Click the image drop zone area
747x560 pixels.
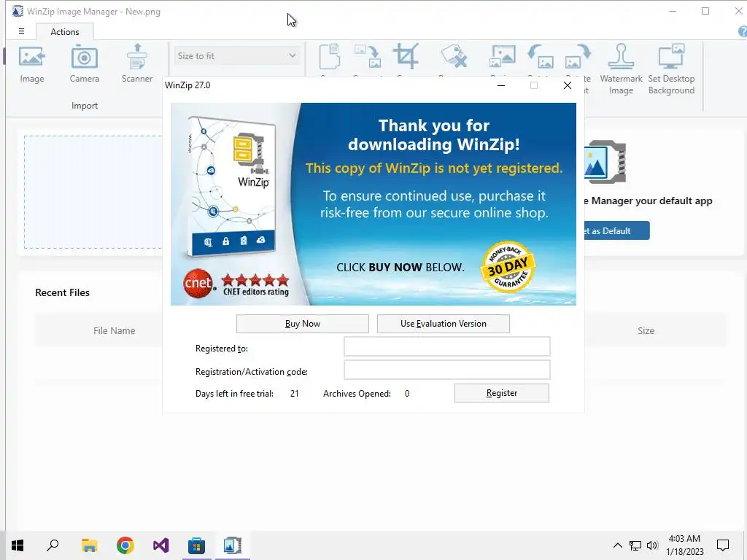[x=93, y=192]
